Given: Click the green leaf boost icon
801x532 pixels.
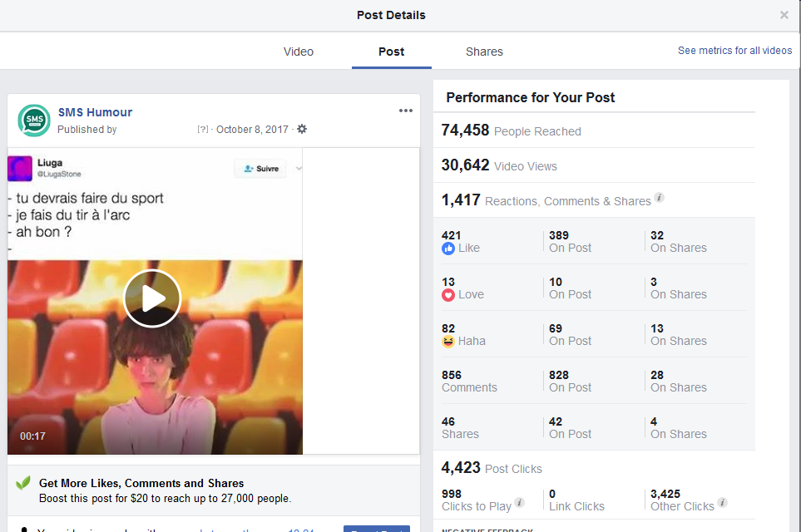Looking at the screenshot, I should click(x=23, y=483).
